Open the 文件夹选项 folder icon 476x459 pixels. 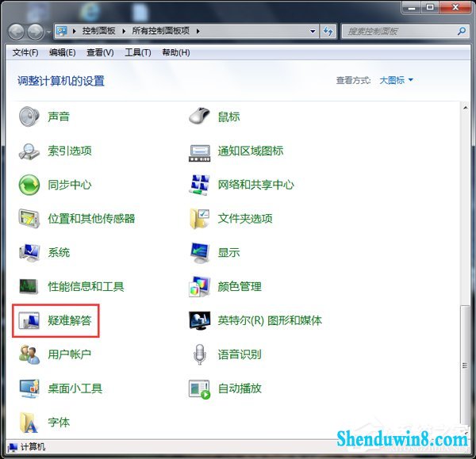[x=199, y=219]
